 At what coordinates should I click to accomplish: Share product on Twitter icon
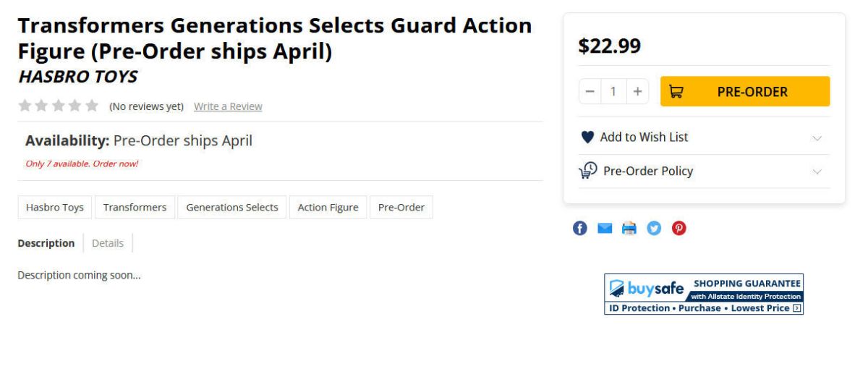pyautogui.click(x=654, y=229)
